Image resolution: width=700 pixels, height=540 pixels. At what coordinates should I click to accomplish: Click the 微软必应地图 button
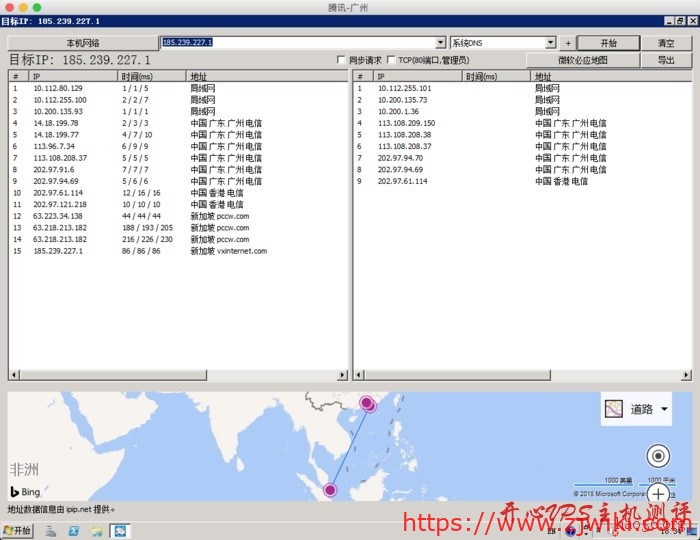click(583, 60)
